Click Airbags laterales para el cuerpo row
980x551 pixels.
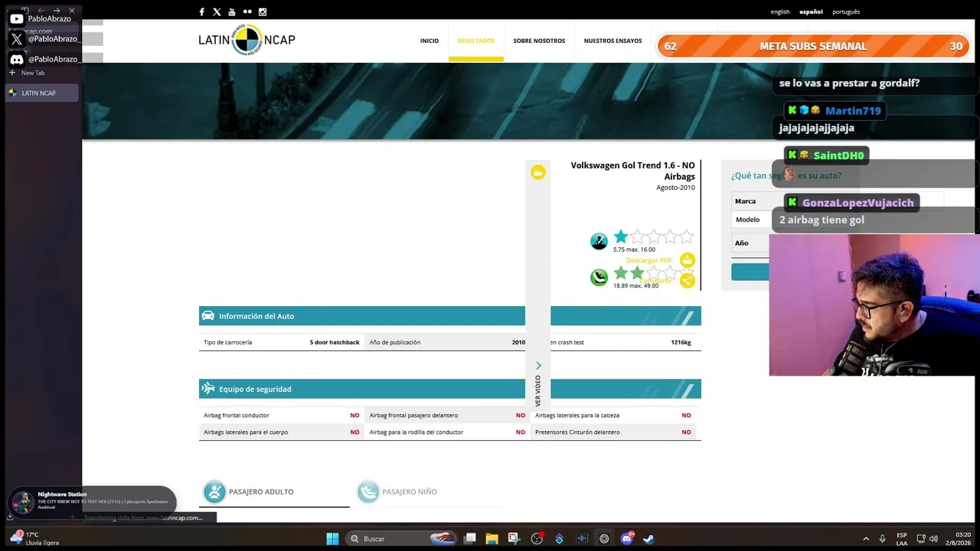coord(281,432)
